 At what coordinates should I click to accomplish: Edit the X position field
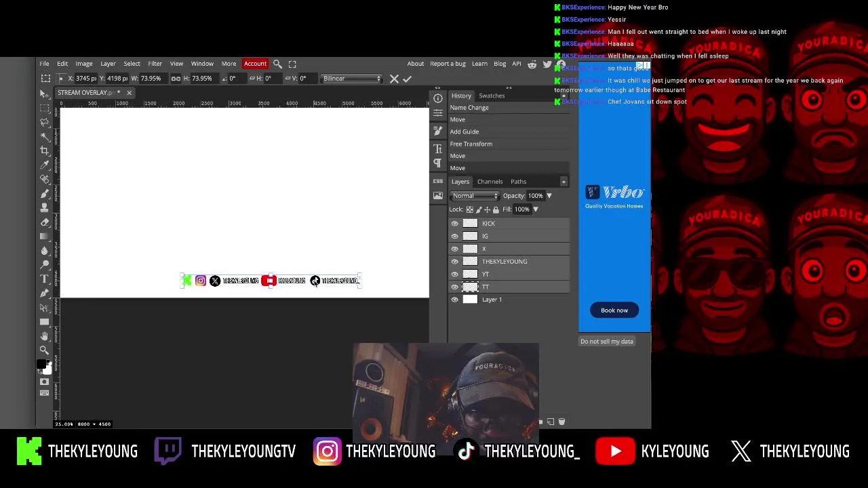(85, 79)
